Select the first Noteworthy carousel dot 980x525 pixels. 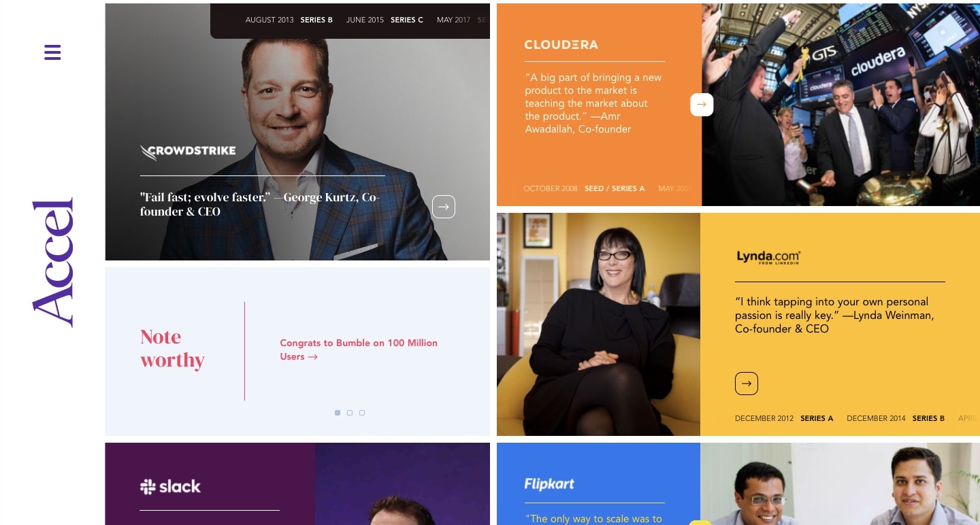coord(338,413)
